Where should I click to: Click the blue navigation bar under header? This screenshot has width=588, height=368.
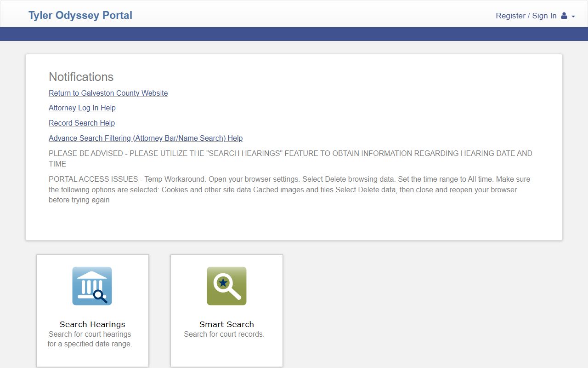[x=294, y=34]
